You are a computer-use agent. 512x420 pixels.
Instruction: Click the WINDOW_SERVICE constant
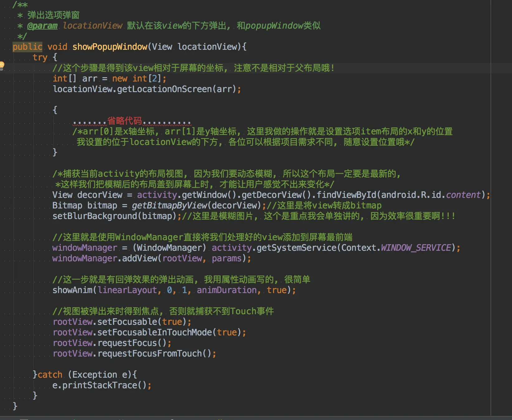coord(416,248)
